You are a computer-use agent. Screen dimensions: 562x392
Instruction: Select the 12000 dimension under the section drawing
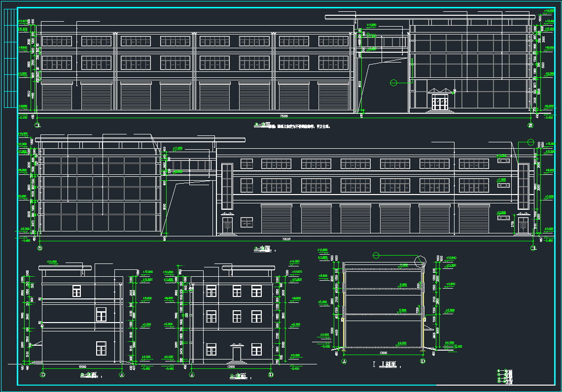pyautogui.click(x=383, y=353)
